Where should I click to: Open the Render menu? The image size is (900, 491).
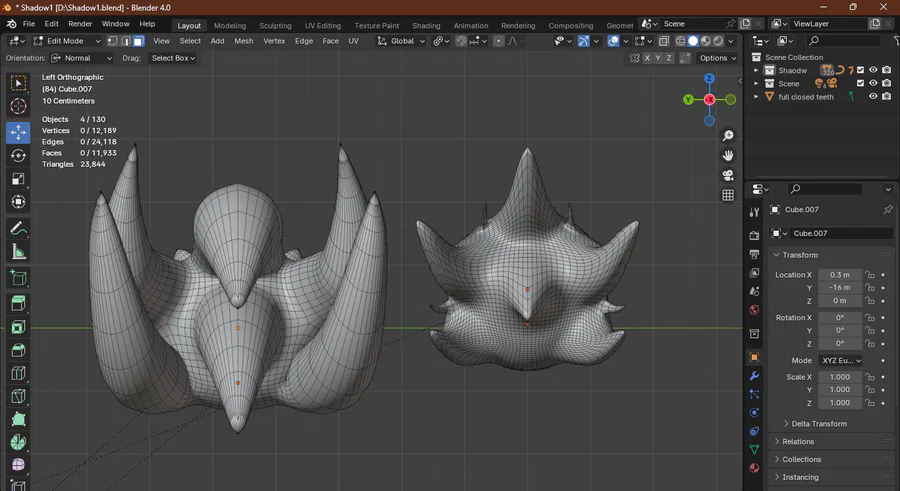[80, 23]
